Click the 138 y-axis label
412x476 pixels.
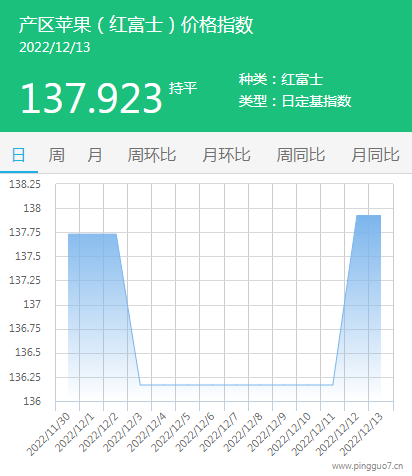click(x=32, y=208)
